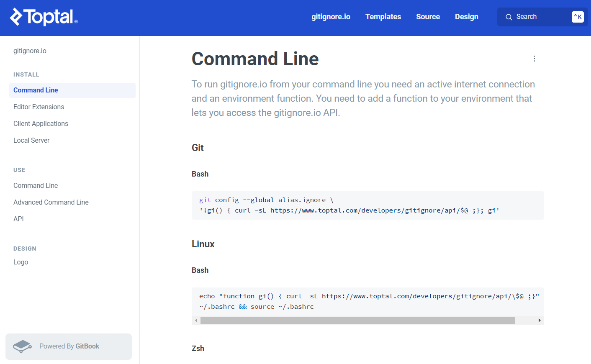Click the Powered By GitBook link
Image resolution: width=591 pixels, height=364 pixels.
(x=69, y=346)
